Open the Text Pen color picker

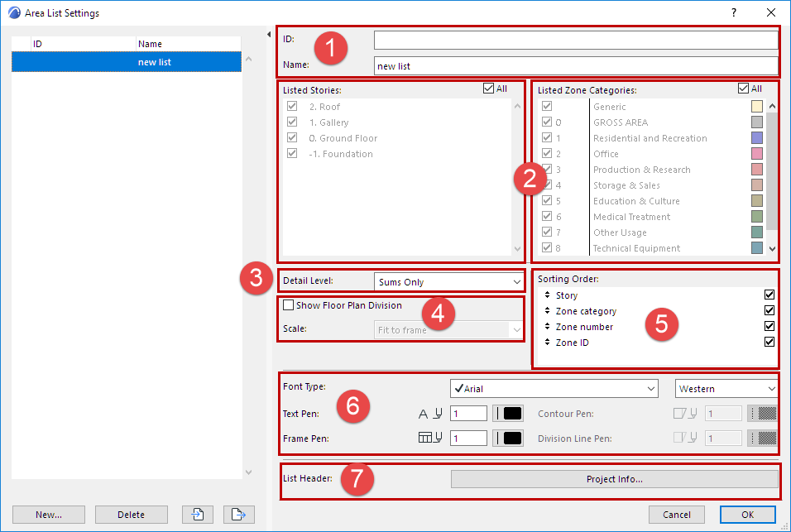[508, 414]
